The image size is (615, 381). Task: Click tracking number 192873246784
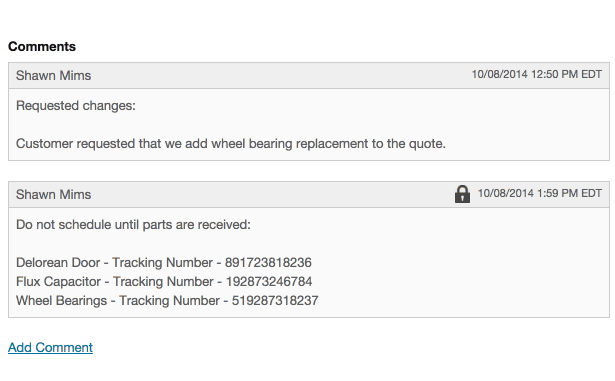(x=269, y=281)
